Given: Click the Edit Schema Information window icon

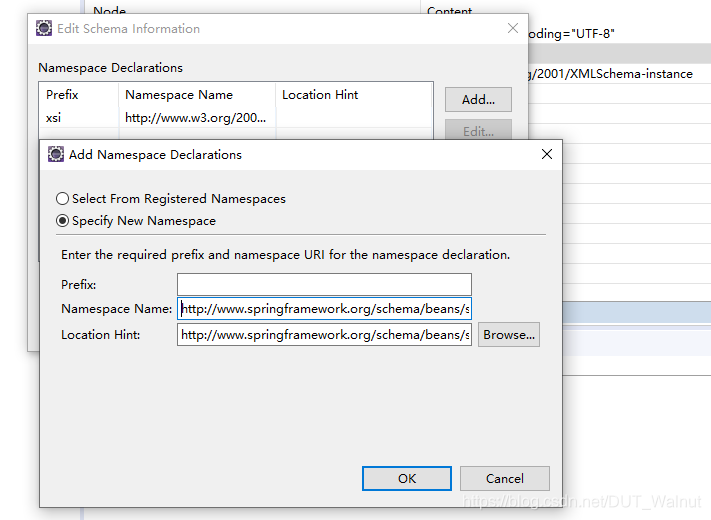Looking at the screenshot, I should [x=44, y=28].
